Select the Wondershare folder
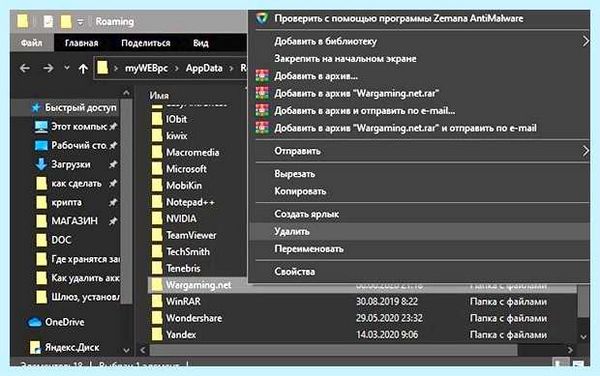 pos(194,318)
